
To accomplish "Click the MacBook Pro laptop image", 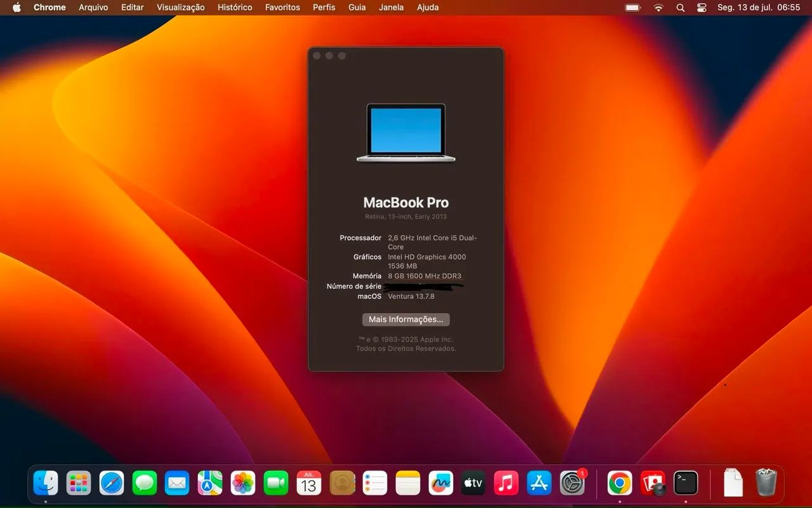I will click(406, 133).
